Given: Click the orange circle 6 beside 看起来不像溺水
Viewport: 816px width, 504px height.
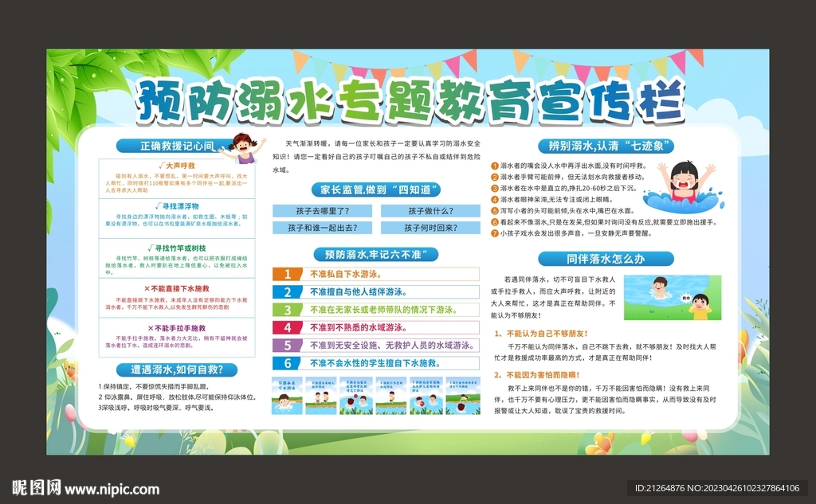Looking at the screenshot, I should [495, 223].
